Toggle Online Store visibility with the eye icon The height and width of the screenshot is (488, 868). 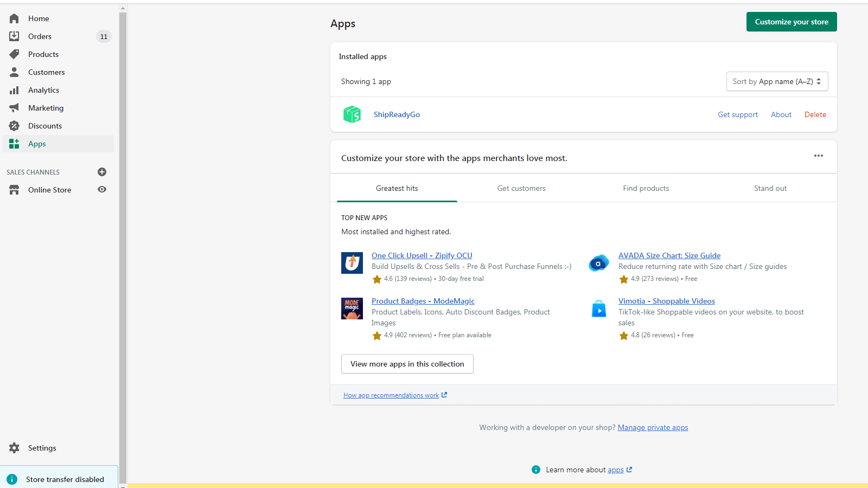(x=101, y=189)
